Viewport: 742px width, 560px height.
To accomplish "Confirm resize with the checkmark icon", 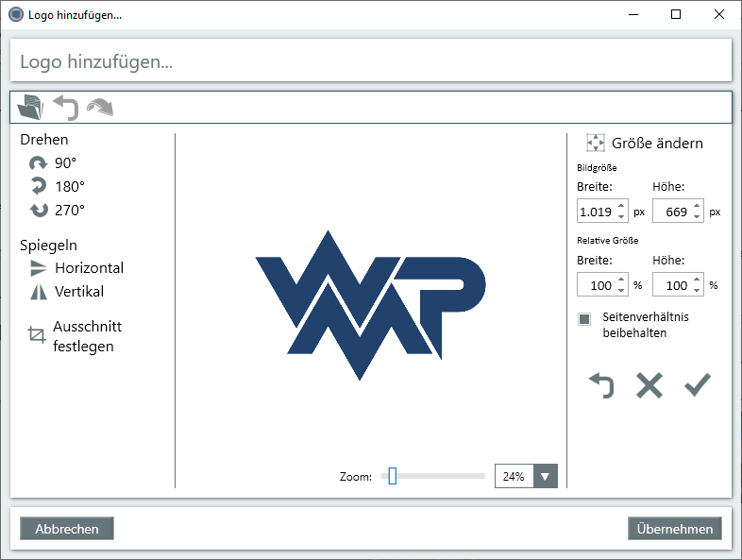I will click(x=697, y=384).
